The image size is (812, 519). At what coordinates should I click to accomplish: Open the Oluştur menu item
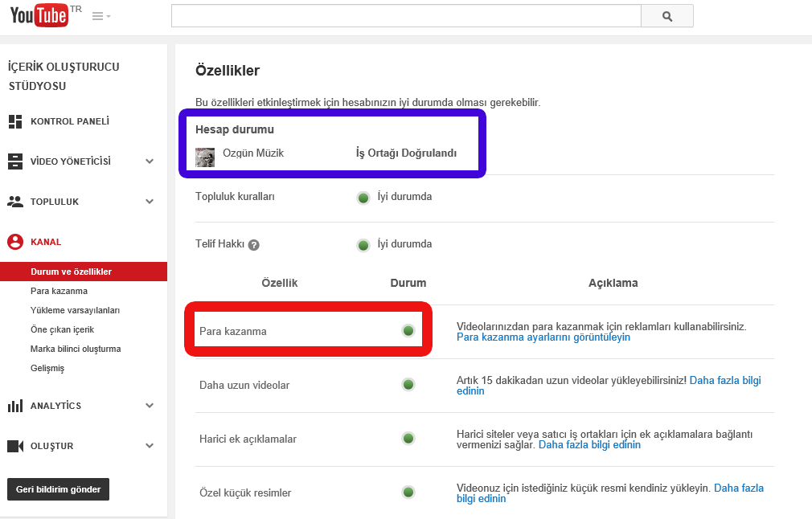coord(51,446)
